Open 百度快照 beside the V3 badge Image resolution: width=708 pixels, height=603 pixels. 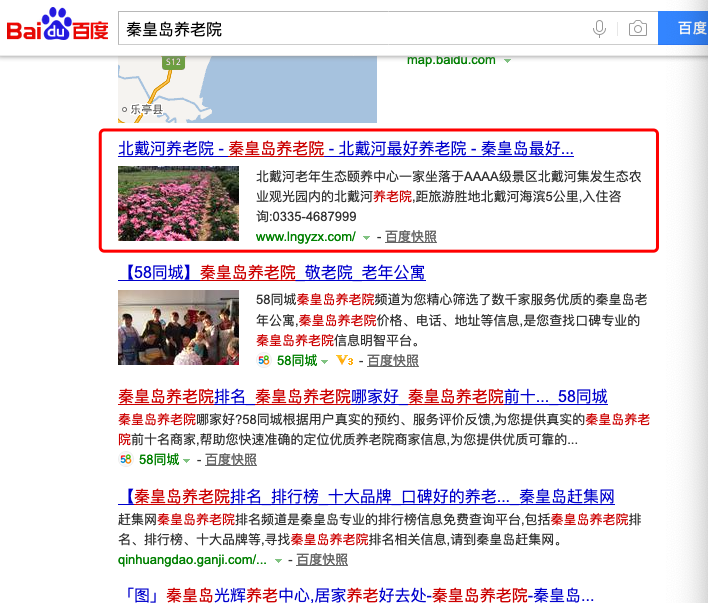393,360
